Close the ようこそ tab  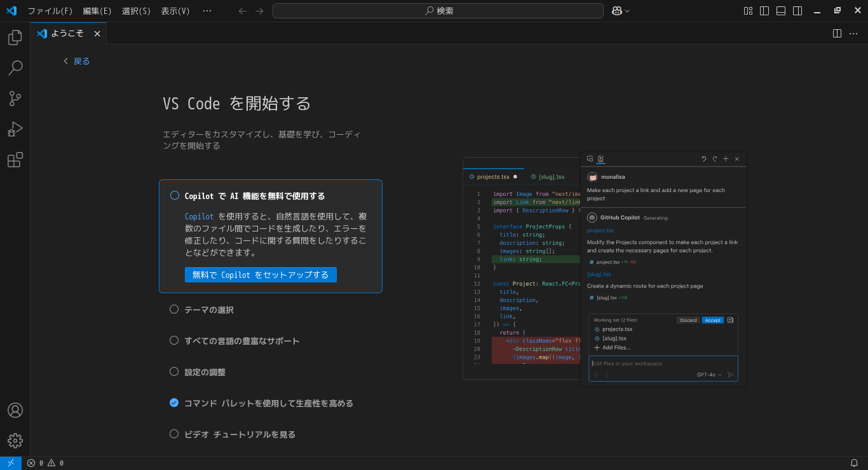tap(97, 34)
